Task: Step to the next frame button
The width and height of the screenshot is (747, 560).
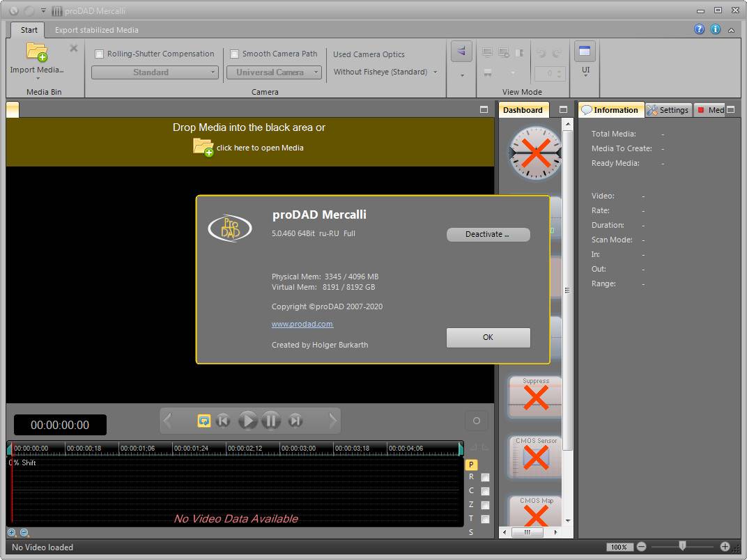Action: (295, 421)
